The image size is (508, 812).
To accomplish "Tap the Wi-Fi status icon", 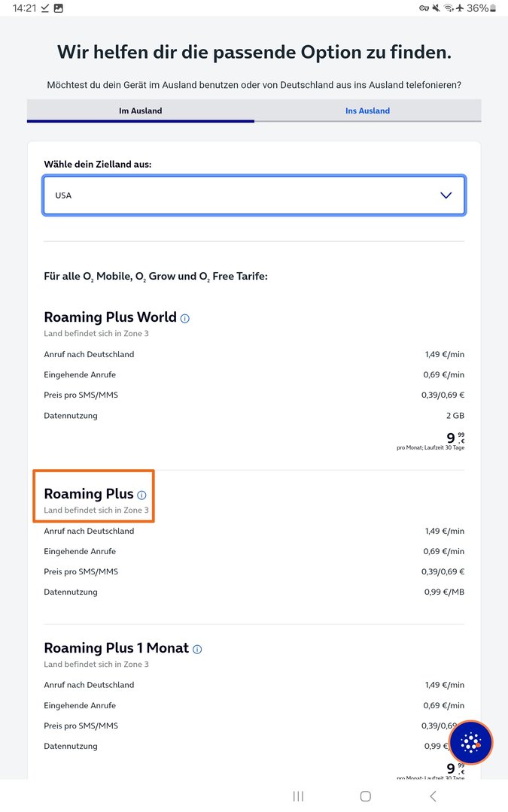I will (449, 8).
